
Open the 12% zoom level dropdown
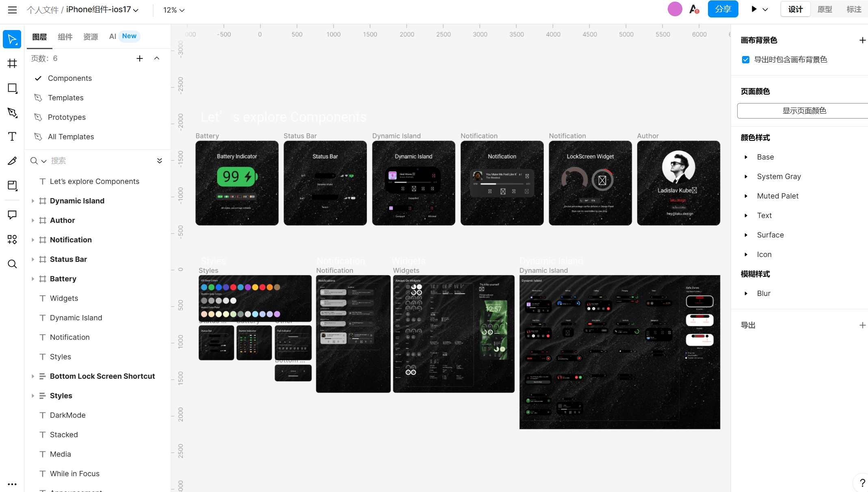point(174,10)
